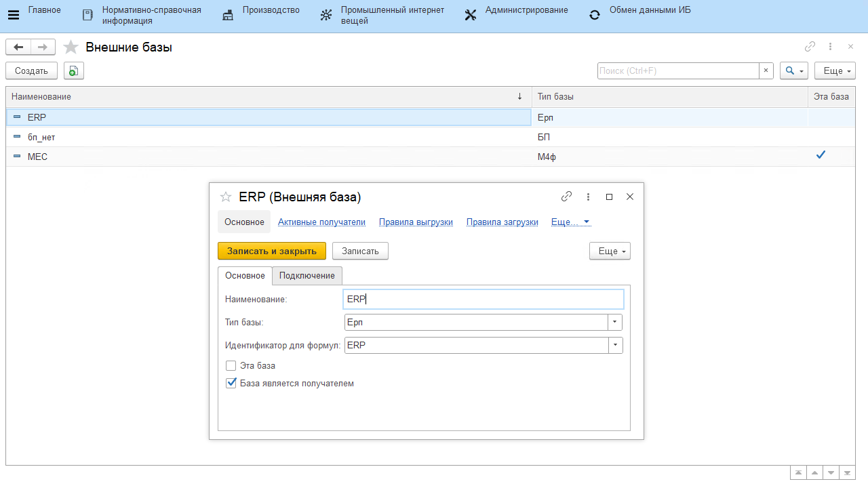Switch to the Подключение tab
The width and height of the screenshot is (868, 488).
[x=307, y=276]
